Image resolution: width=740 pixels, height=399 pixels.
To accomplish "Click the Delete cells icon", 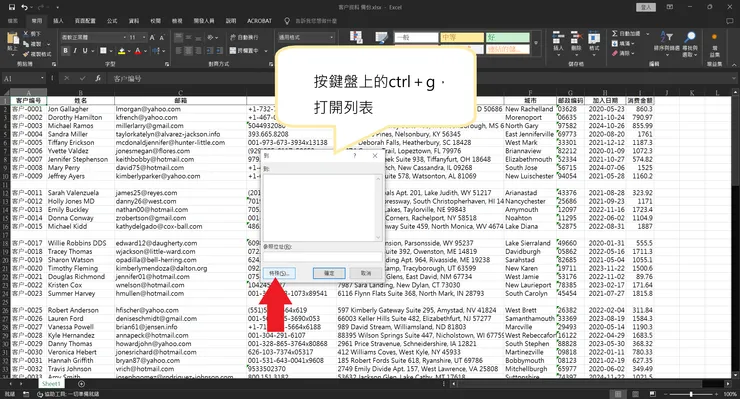I will click(x=576, y=38).
